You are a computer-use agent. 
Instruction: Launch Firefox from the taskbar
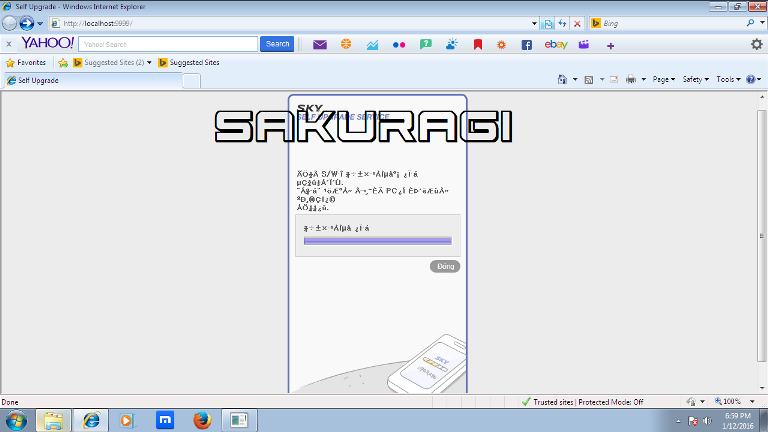[203, 420]
